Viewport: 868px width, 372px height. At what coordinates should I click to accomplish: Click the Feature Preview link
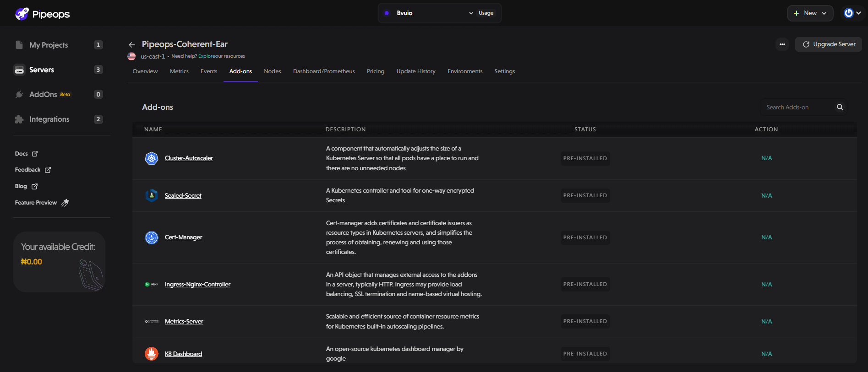point(36,203)
